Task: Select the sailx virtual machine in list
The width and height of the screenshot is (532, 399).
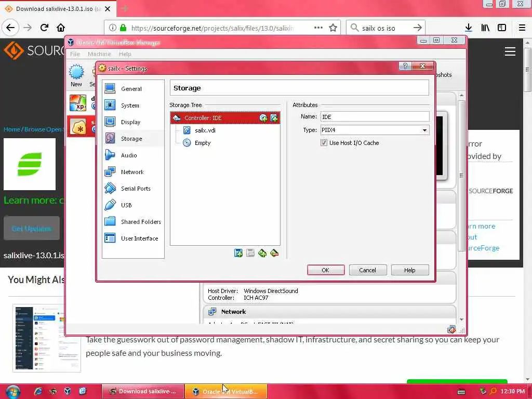Action: tap(82, 127)
